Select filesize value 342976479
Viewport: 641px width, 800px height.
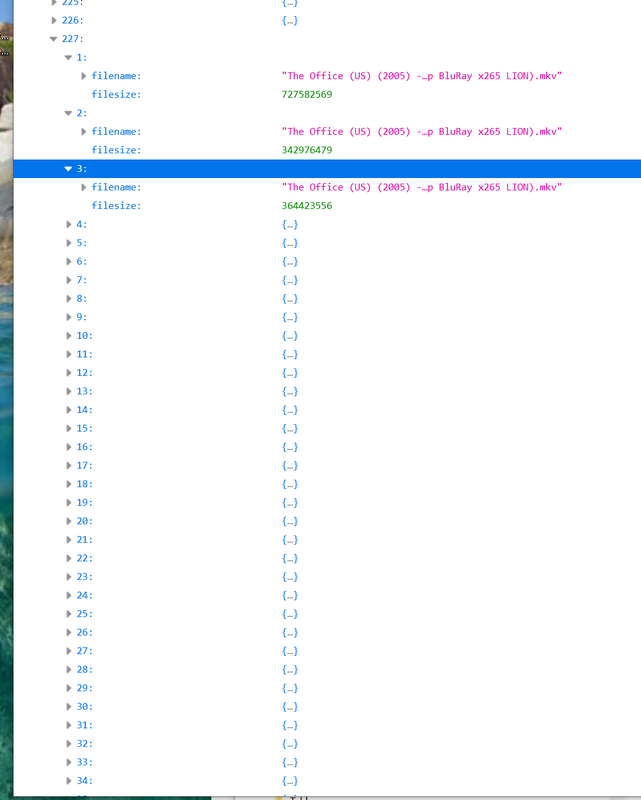click(x=307, y=150)
